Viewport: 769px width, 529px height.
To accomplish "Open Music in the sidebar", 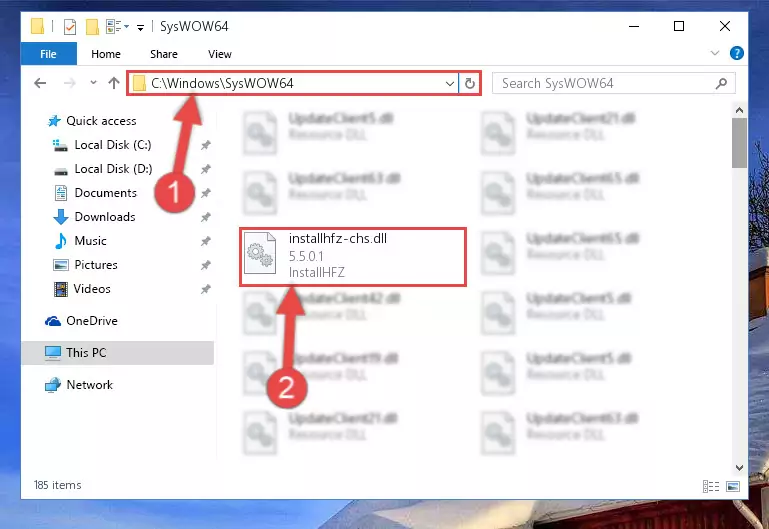I will (90, 241).
